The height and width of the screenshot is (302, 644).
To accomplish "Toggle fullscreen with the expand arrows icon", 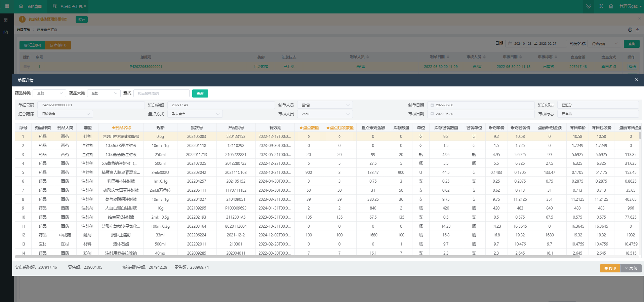I will [601, 6].
